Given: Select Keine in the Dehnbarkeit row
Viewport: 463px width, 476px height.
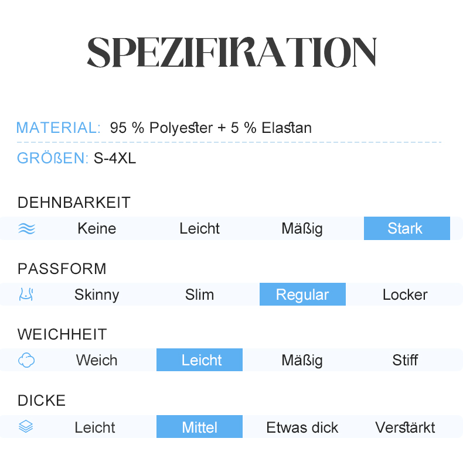Looking at the screenshot, I should (x=97, y=228).
